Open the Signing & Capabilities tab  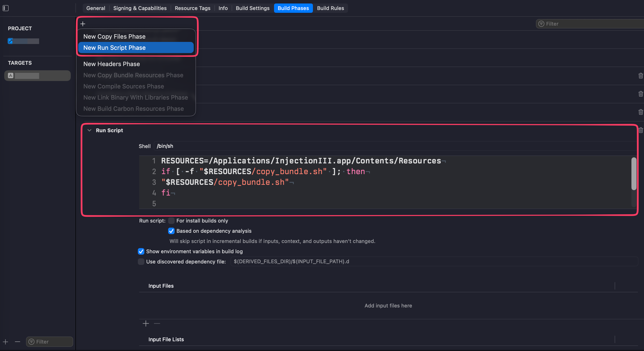pyautogui.click(x=140, y=8)
